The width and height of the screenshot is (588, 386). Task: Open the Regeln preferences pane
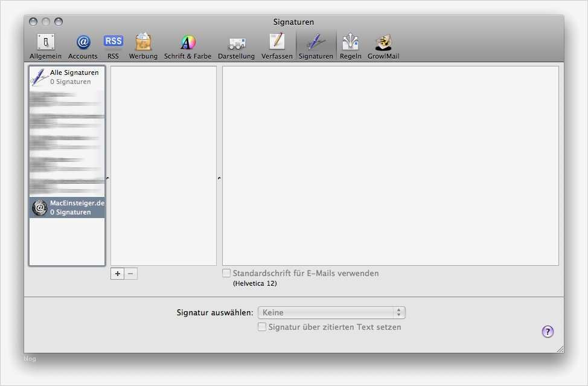click(350, 46)
